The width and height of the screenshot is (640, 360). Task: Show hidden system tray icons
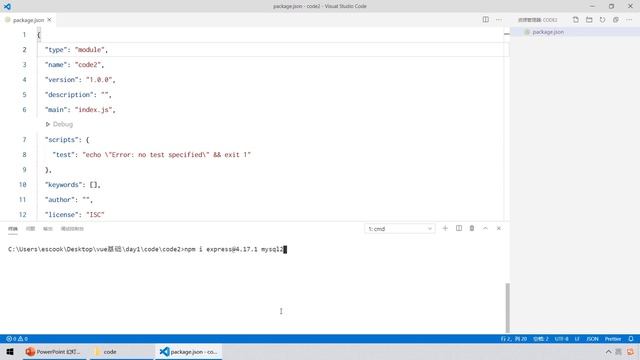[x=608, y=351]
